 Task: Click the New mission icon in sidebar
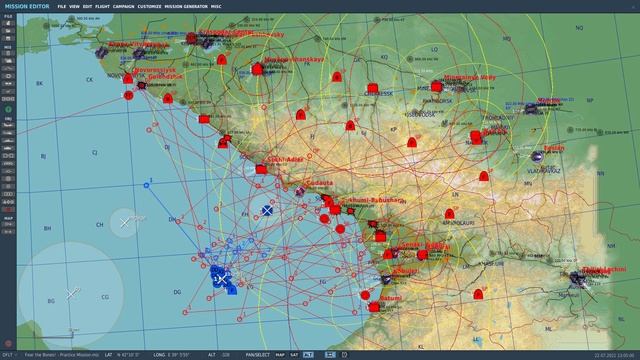(x=8, y=23)
